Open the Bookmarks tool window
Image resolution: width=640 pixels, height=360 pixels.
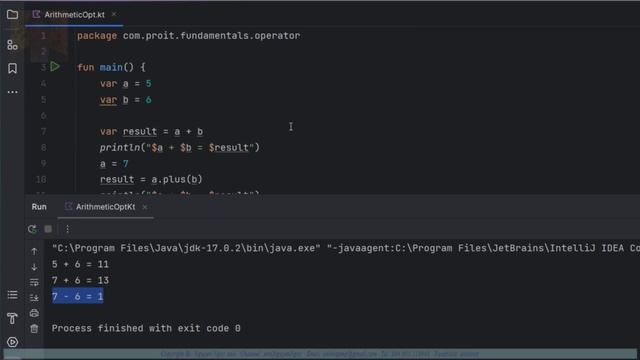pos(12,68)
